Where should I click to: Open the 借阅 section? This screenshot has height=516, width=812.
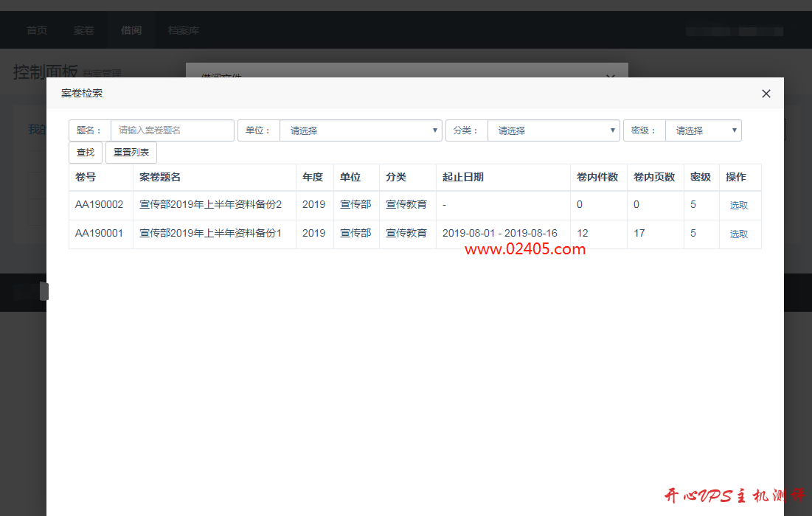pos(131,30)
